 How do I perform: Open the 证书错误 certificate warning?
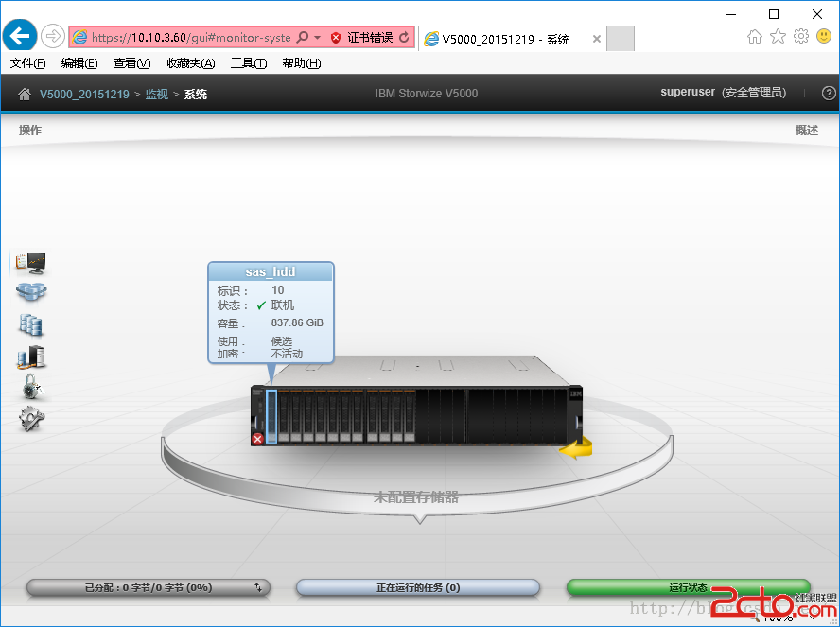pyautogui.click(x=362, y=38)
